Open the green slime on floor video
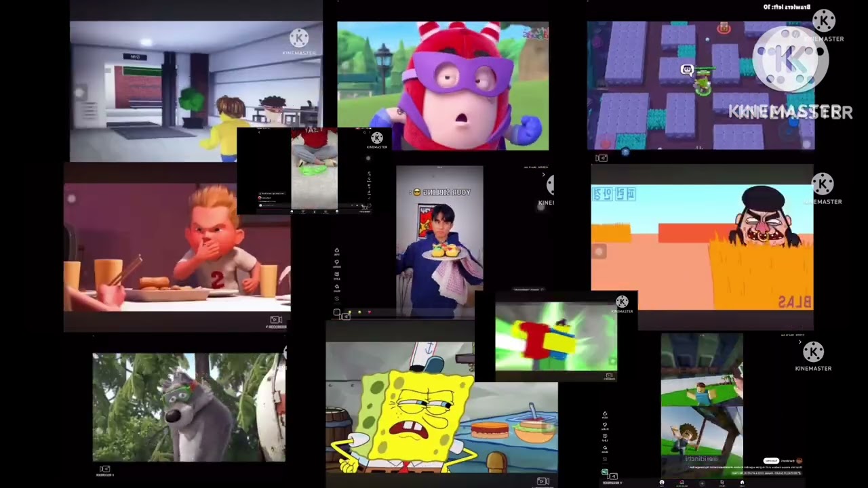 pos(314,168)
